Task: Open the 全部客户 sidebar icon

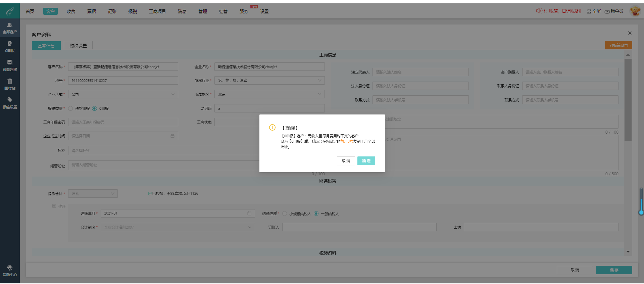Action: tap(10, 25)
